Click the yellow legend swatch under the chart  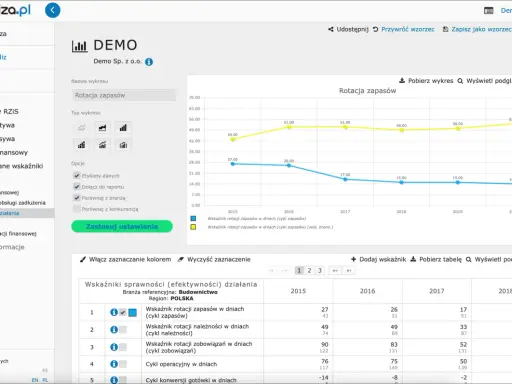click(193, 227)
